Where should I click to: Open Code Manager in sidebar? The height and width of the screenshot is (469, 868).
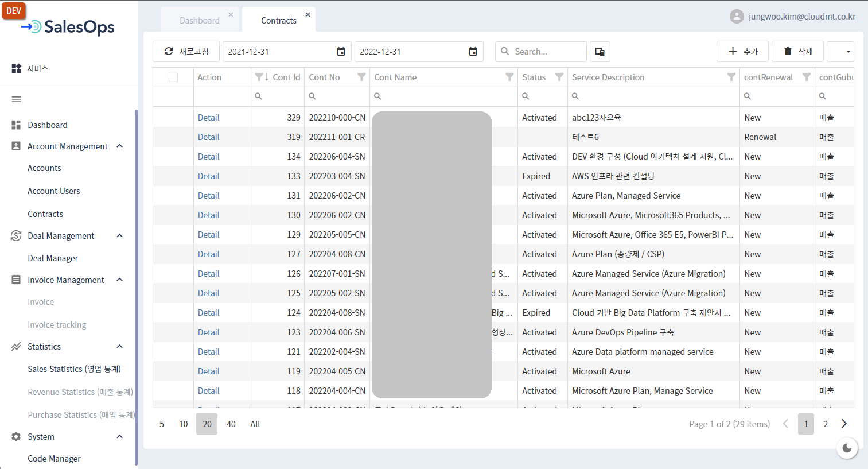(54, 459)
